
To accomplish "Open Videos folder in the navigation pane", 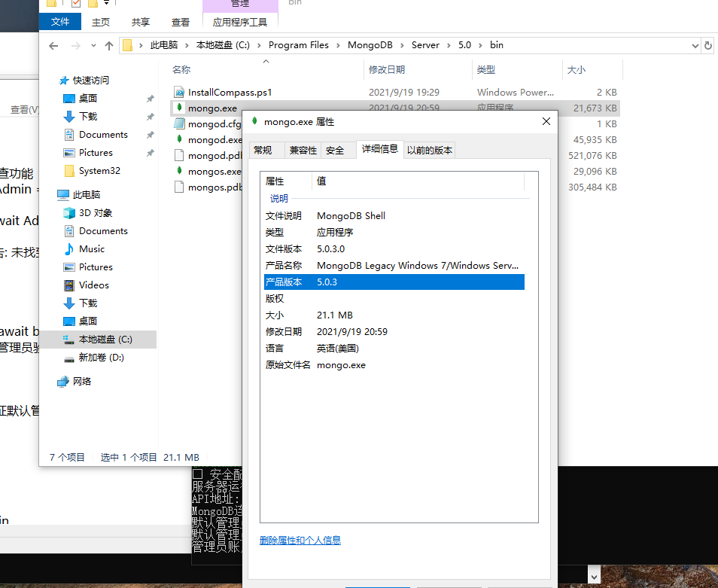I will tap(94, 285).
